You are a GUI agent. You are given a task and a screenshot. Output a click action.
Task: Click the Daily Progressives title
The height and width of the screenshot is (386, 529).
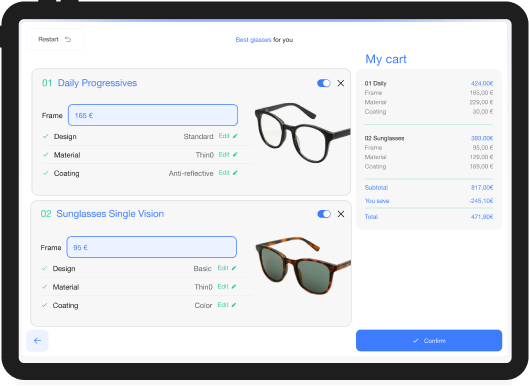[x=97, y=83]
